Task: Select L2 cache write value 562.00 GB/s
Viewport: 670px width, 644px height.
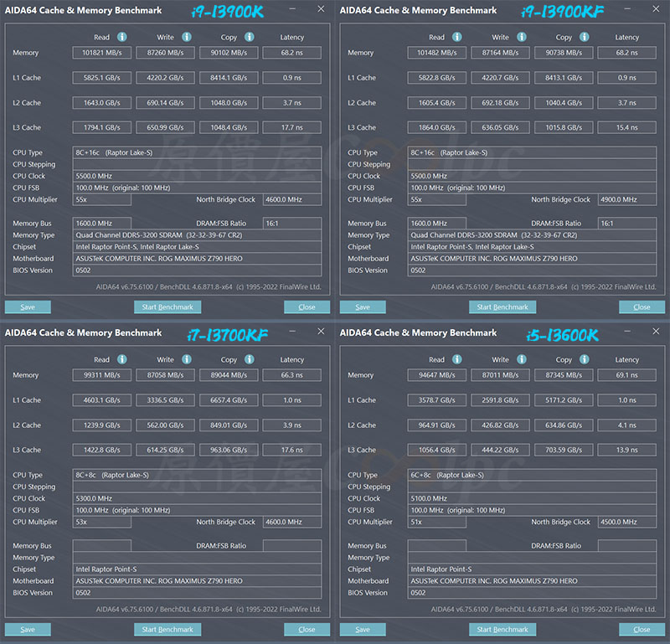Action: click(165, 425)
